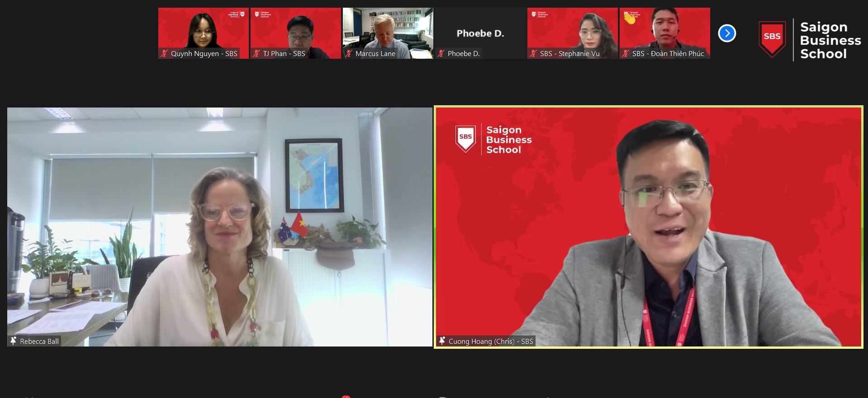
Task: Select Quynh Nguyen's video thumbnail
Action: [204, 29]
